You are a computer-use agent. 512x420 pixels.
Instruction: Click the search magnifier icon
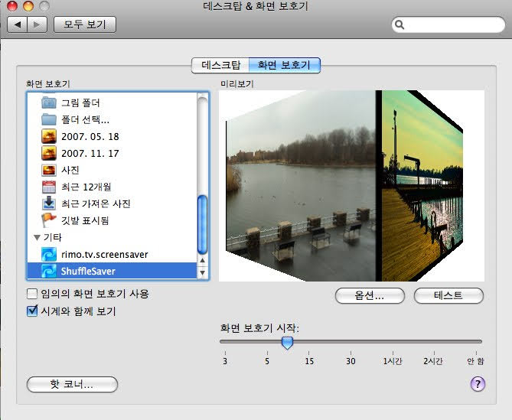399,24
